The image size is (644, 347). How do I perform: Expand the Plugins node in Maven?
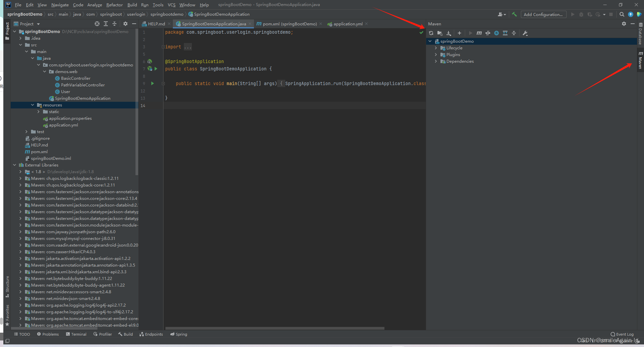coord(436,55)
